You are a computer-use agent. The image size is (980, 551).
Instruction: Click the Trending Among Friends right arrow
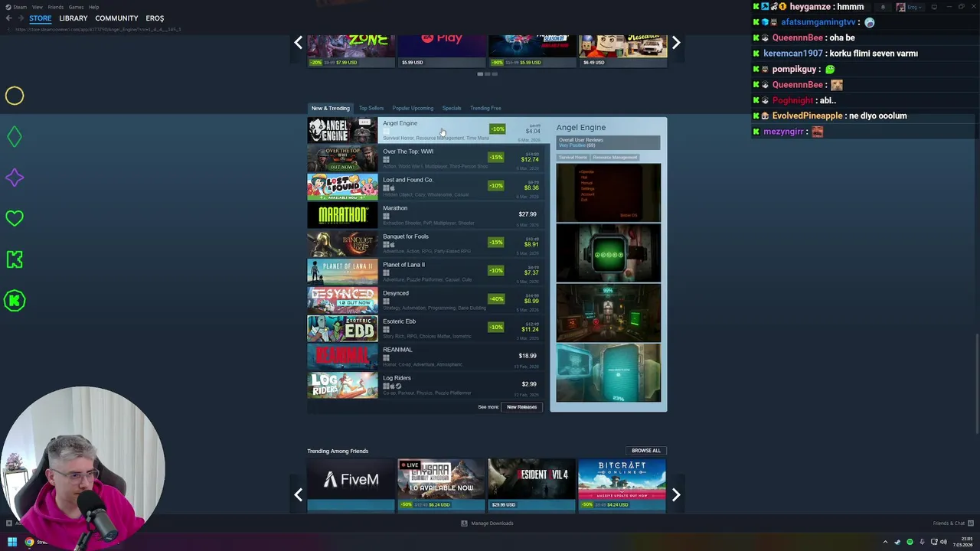pos(676,495)
